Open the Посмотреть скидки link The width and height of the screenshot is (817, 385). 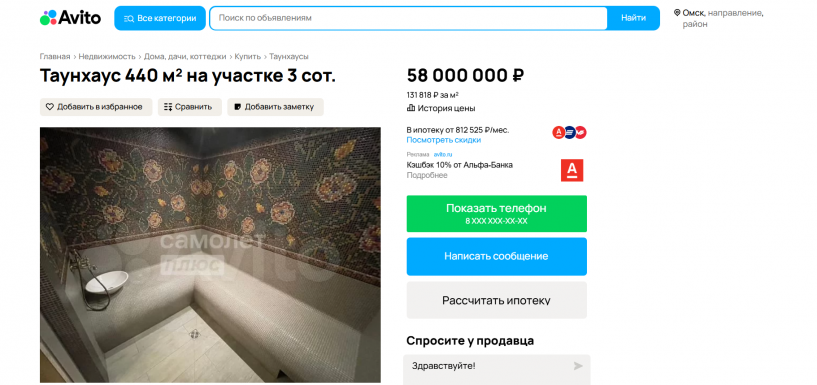coord(443,140)
